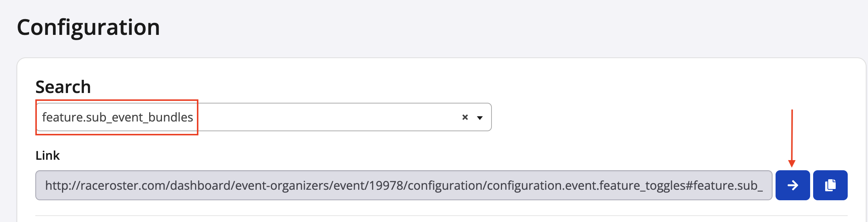Click the Configuration page heading
Image resolution: width=868 pixels, height=222 pixels.
click(89, 27)
